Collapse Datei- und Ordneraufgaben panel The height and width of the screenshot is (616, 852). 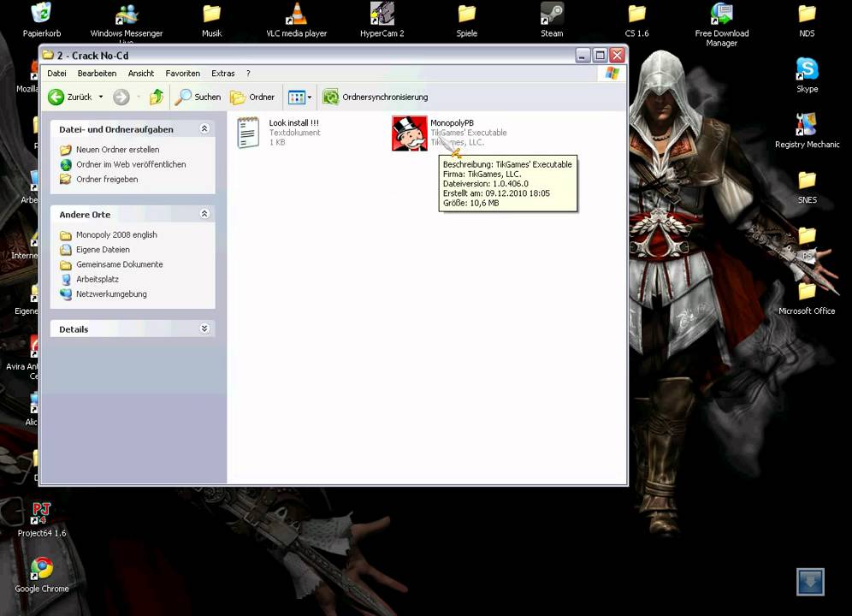(204, 129)
